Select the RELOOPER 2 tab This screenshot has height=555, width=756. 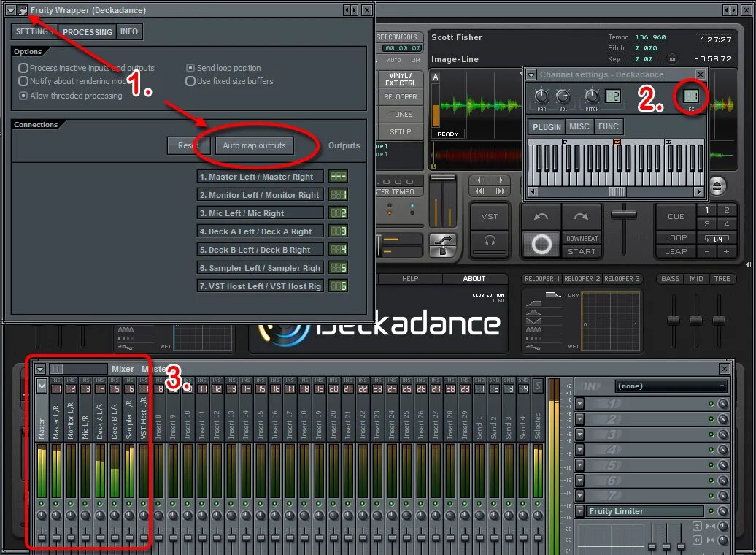(582, 279)
